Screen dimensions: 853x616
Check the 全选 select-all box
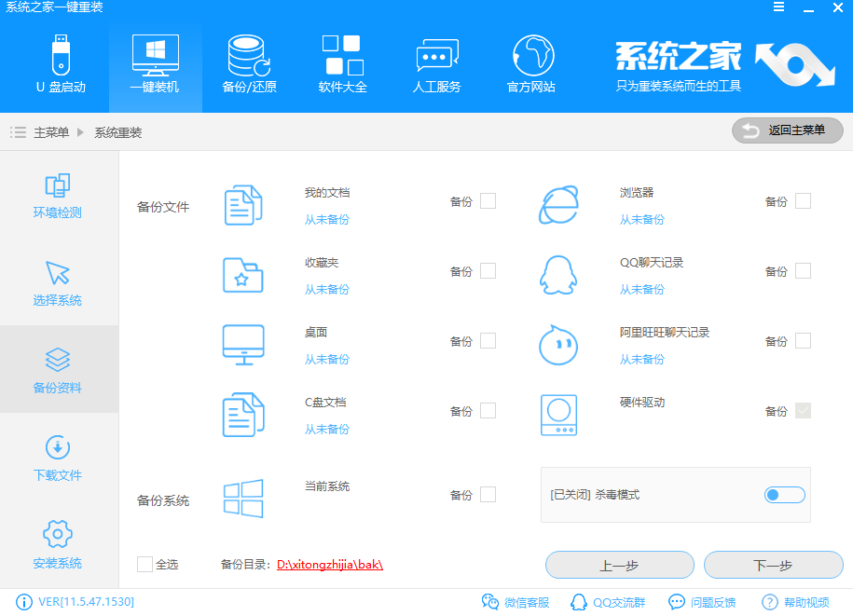[145, 564]
